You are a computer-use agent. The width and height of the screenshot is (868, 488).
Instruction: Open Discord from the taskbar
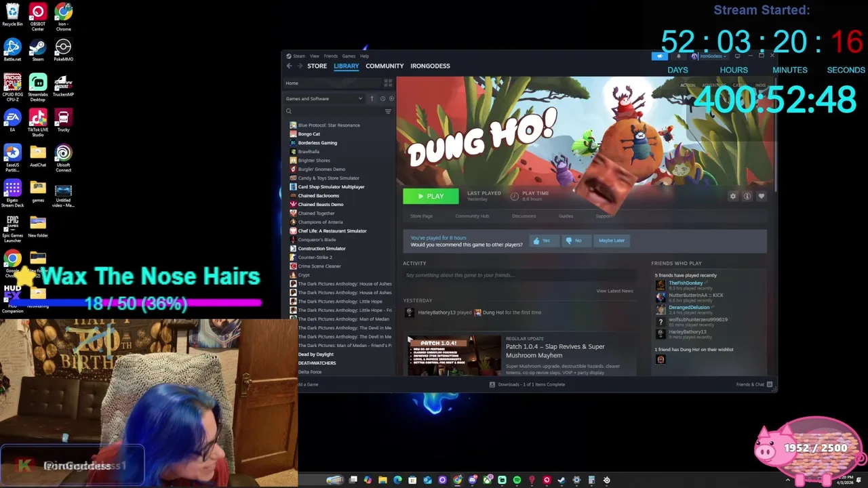click(473, 480)
